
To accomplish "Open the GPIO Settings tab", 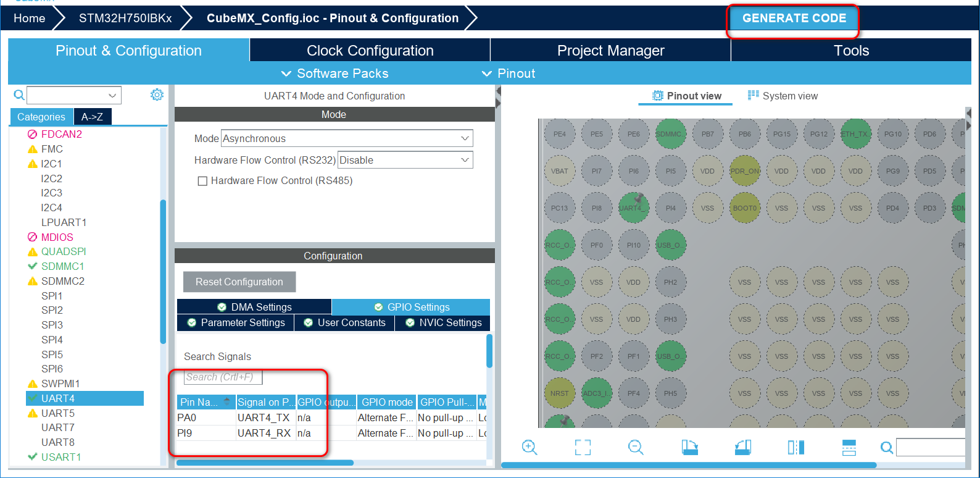I will tap(411, 307).
